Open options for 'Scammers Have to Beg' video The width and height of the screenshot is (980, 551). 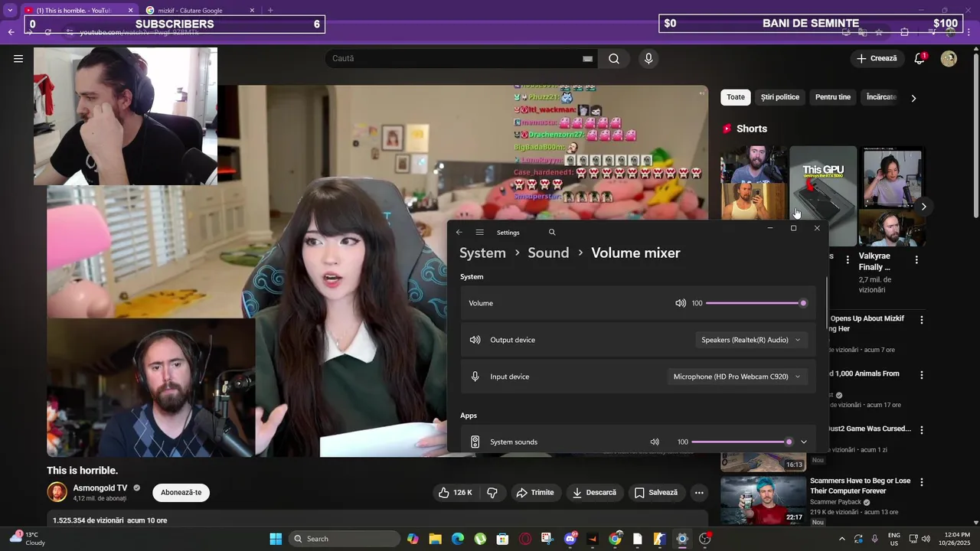pyautogui.click(x=922, y=482)
